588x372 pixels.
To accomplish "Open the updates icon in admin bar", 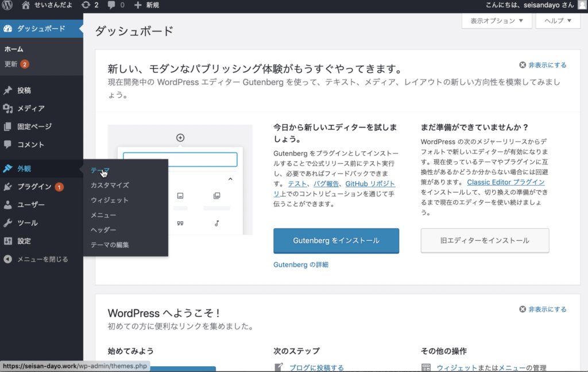I will (86, 5).
